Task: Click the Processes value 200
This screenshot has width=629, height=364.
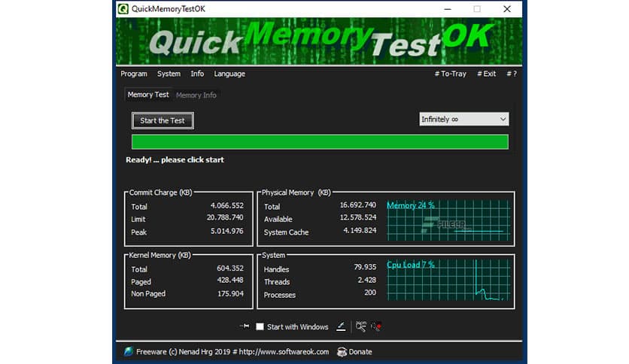Action: 370,293
